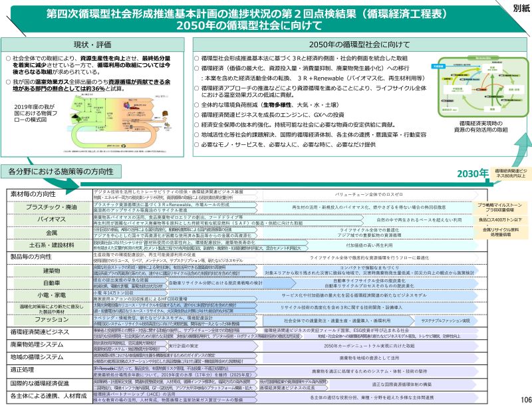532x405 pixels.
Task: Select the 地域の循環システム row heading
Action: point(37,357)
